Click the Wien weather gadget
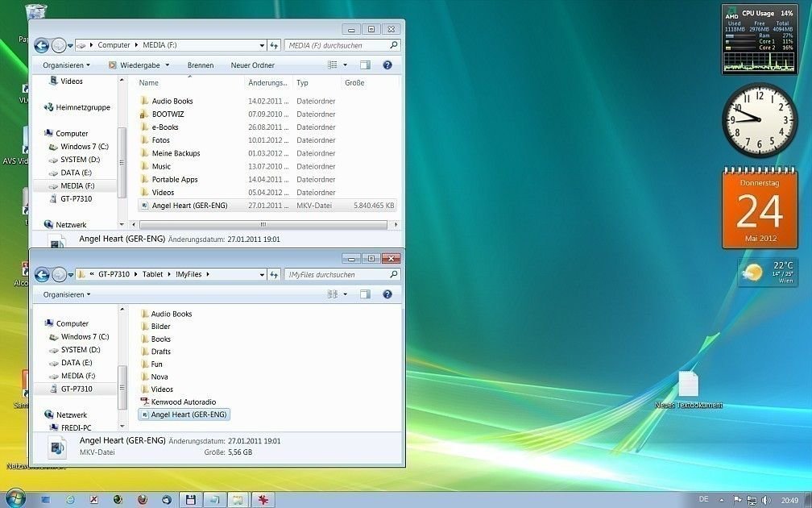The width and height of the screenshot is (812, 508). 768,273
